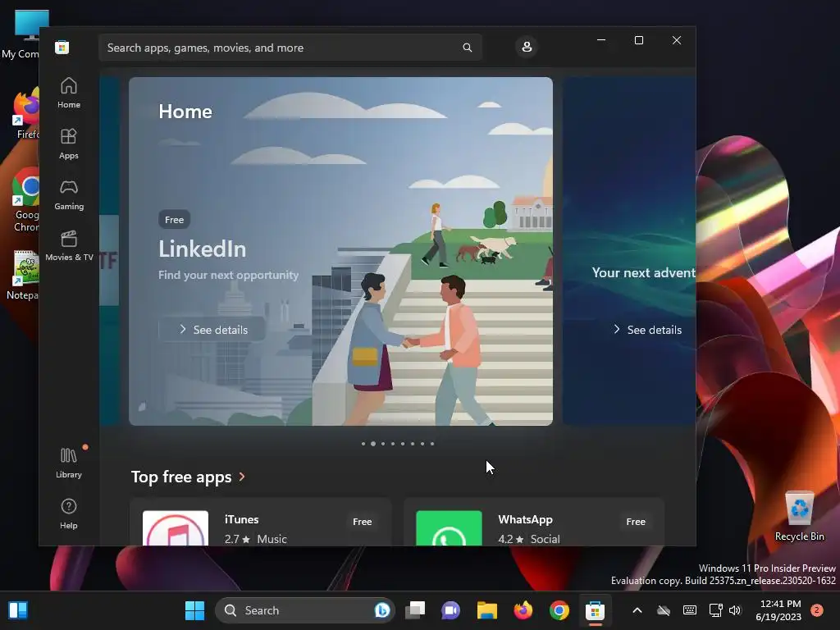Viewport: 840px width, 630px height.
Task: Open Movies & TV section in sidebar
Action: click(x=69, y=246)
